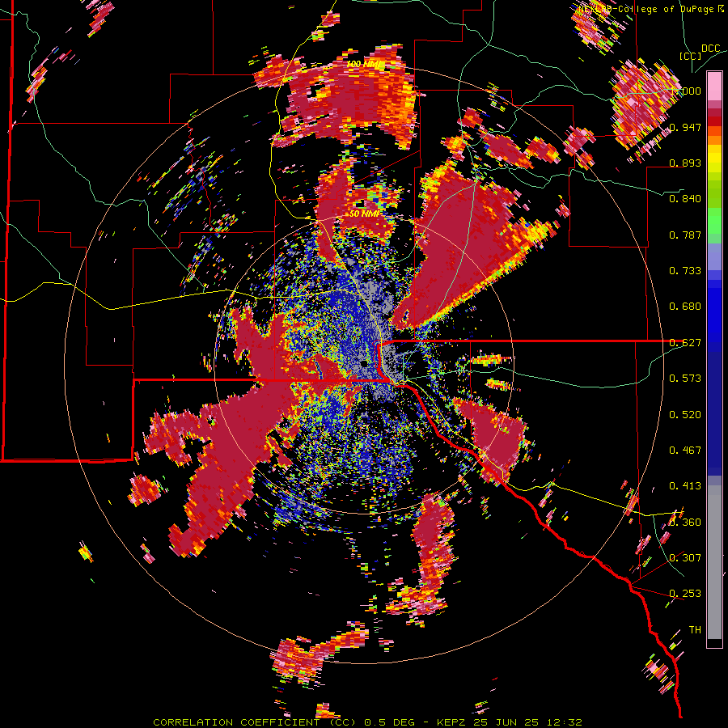Select the 0.787 scale label
The width and height of the screenshot is (728, 728).
[x=685, y=235]
